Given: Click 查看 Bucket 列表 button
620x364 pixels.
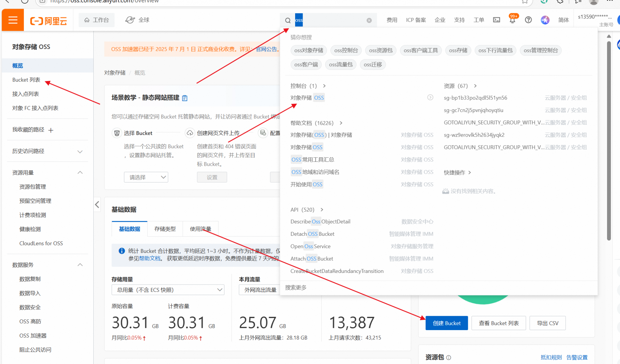Looking at the screenshot, I should tap(499, 323).
